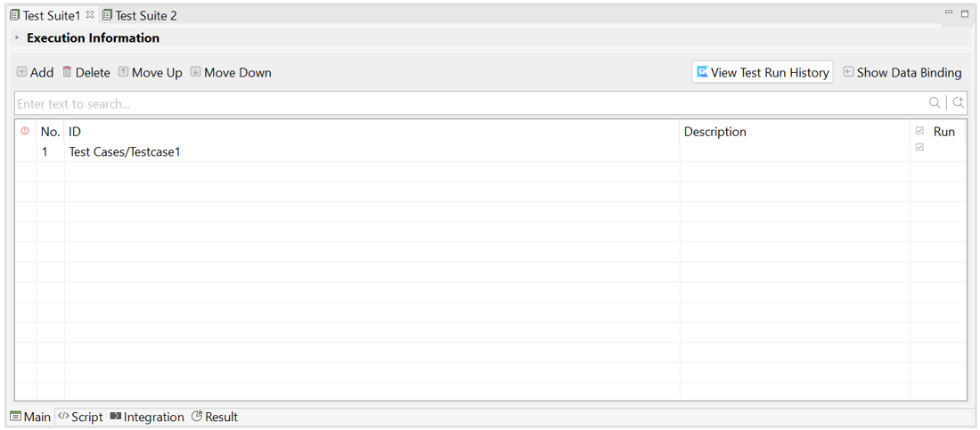The width and height of the screenshot is (980, 430).
Task: Click the Delete trash icon
Action: [x=67, y=72]
